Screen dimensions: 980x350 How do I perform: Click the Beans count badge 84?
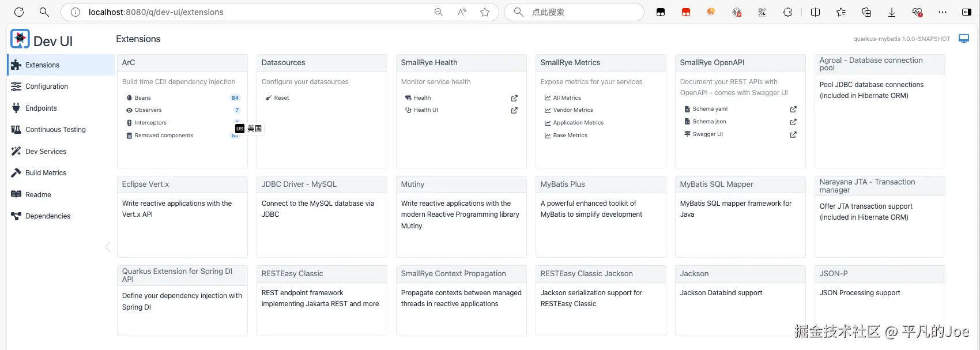(235, 98)
